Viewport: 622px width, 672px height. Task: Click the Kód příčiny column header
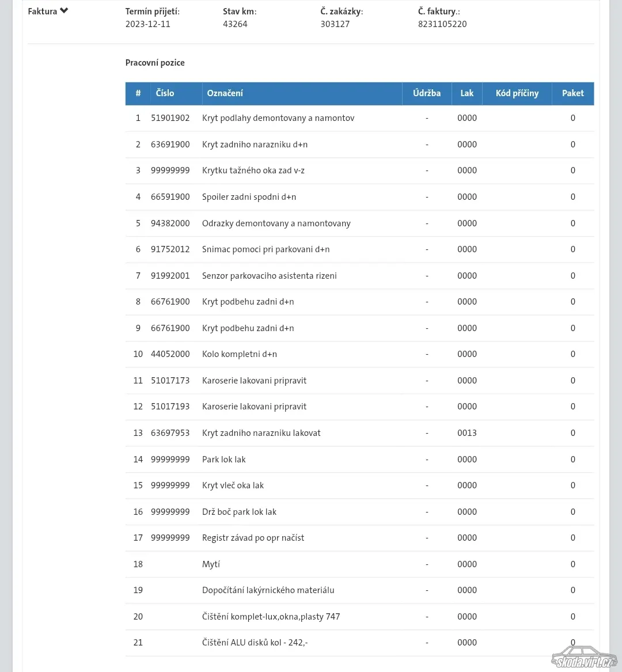(x=517, y=93)
